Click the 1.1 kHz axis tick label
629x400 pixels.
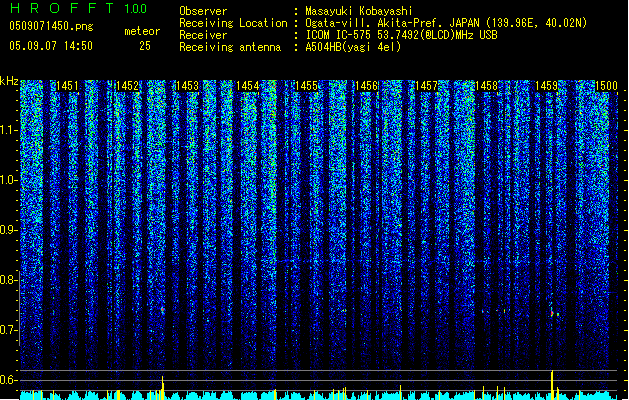click(x=8, y=130)
